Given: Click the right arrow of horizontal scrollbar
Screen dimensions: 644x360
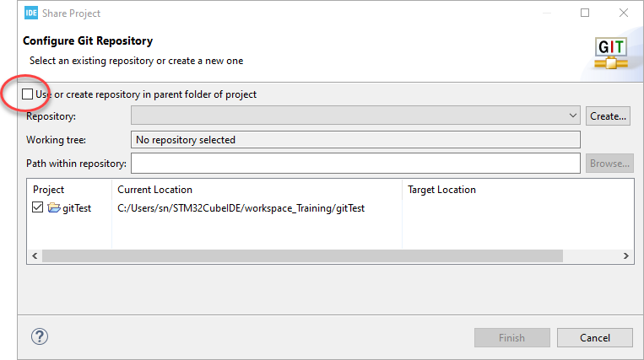Looking at the screenshot, I should tap(626, 255).
